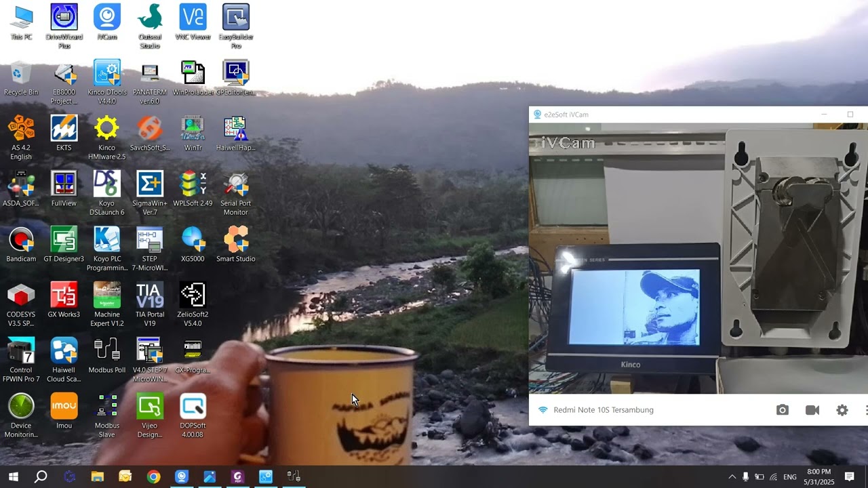
Task: Select the V4.0 STEP 7 MicroWIN icon
Action: pyautogui.click(x=150, y=361)
